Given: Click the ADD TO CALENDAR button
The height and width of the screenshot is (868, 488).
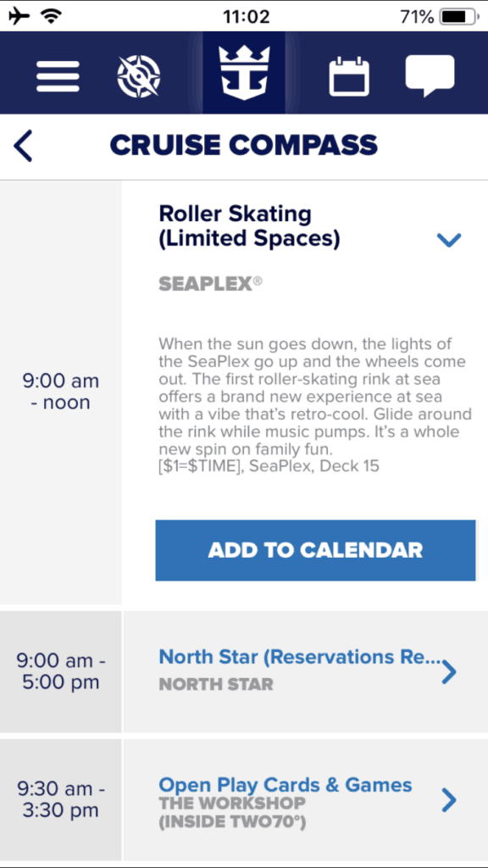Looking at the screenshot, I should 315,550.
